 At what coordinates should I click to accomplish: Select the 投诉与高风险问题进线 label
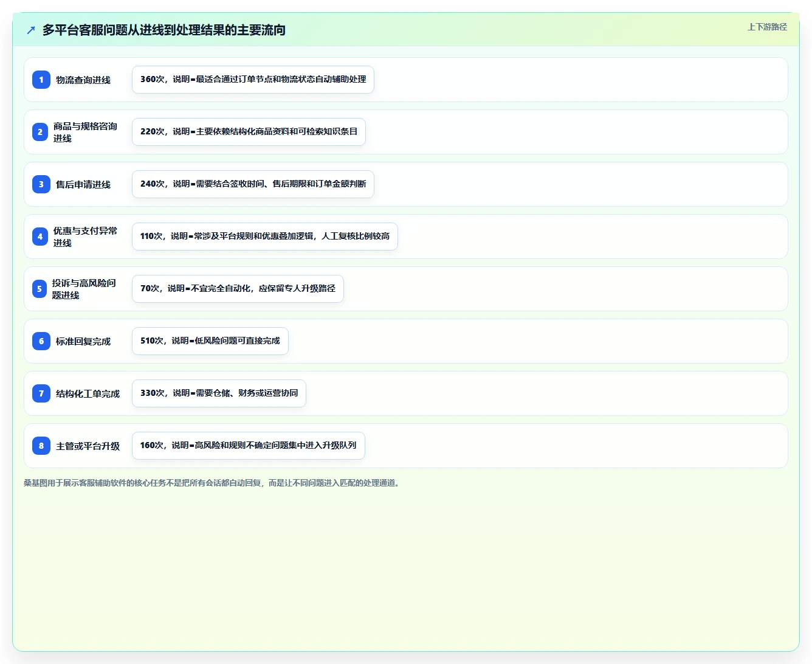click(84, 289)
